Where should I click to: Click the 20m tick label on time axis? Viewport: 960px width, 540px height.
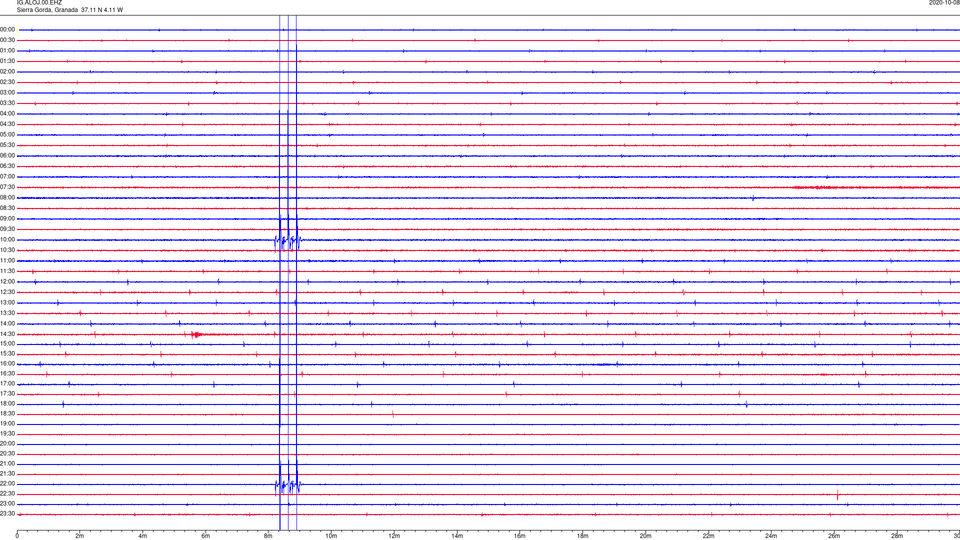point(646,536)
